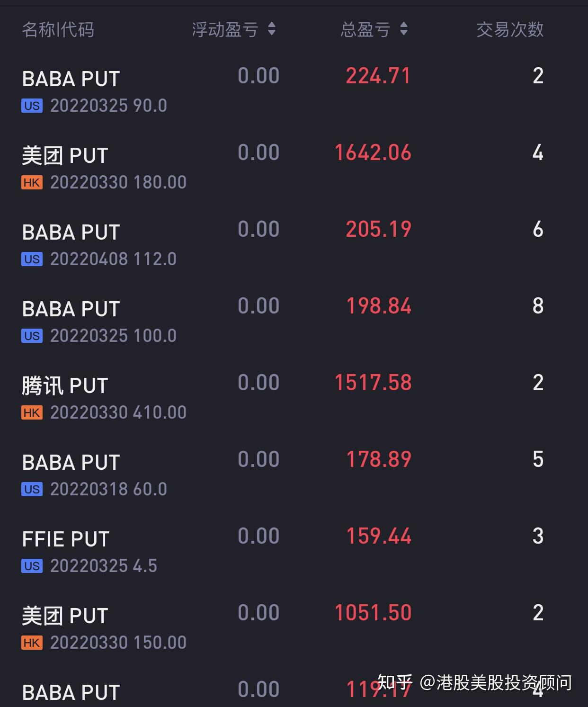Screen dimensions: 588x707
Task: Click the 总盈亏 column header text
Action: [365, 29]
